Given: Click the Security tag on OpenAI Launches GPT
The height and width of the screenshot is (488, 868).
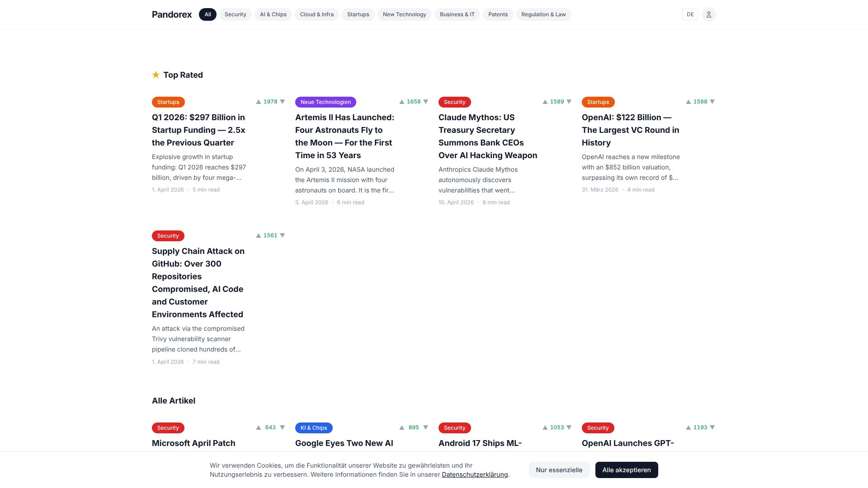Looking at the screenshot, I should coord(598,428).
